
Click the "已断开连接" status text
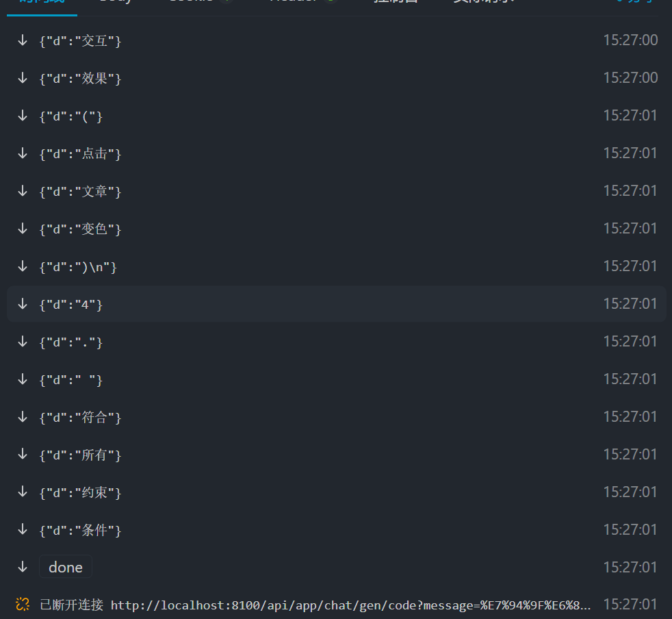tap(72, 605)
